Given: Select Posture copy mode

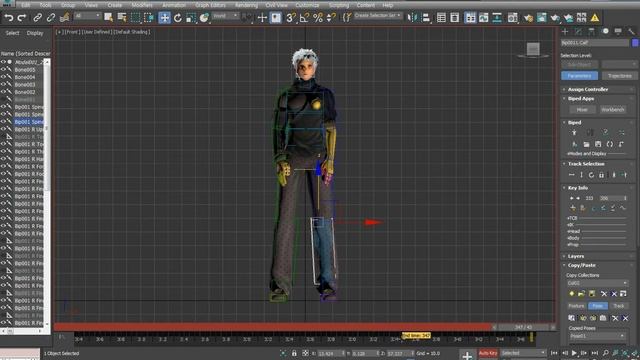Looking at the screenshot, I should coord(576,306).
